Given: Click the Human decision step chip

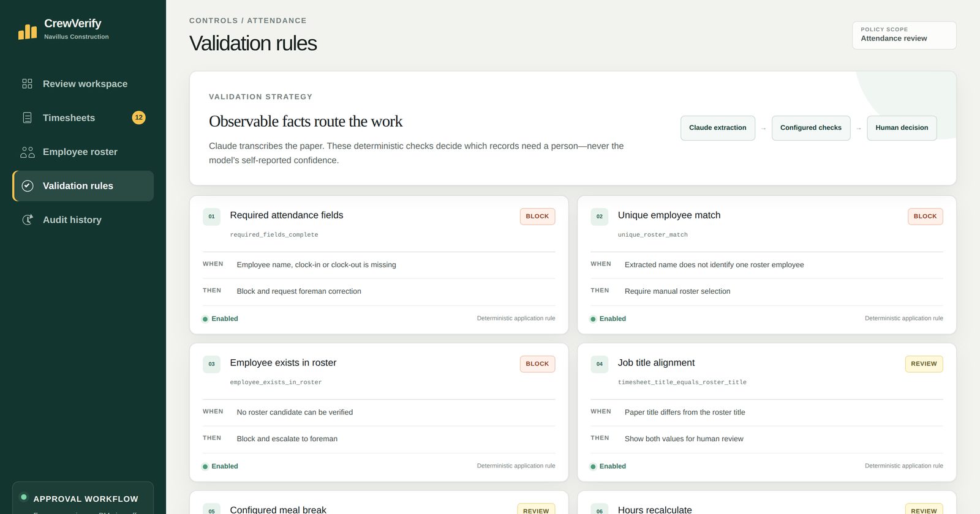Looking at the screenshot, I should (x=902, y=128).
